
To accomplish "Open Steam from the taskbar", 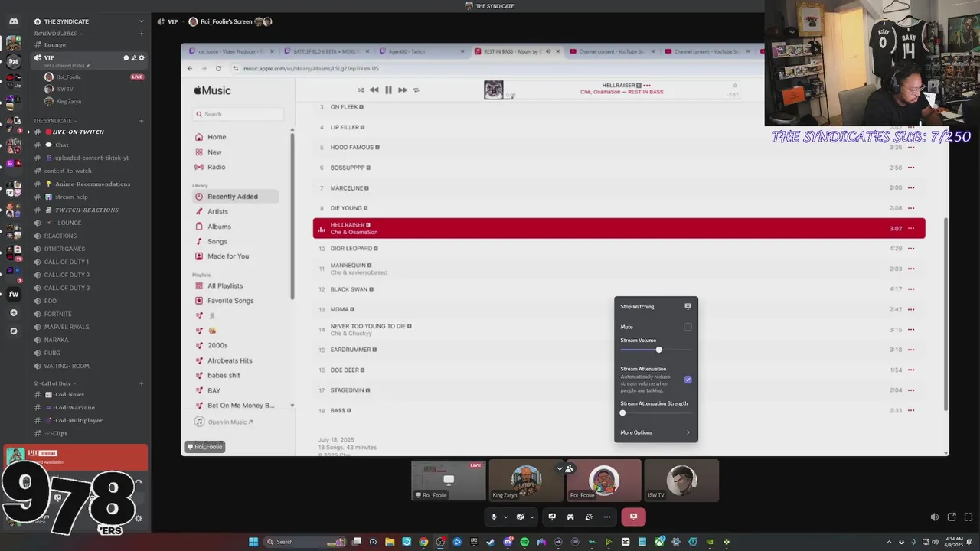I will point(490,542).
